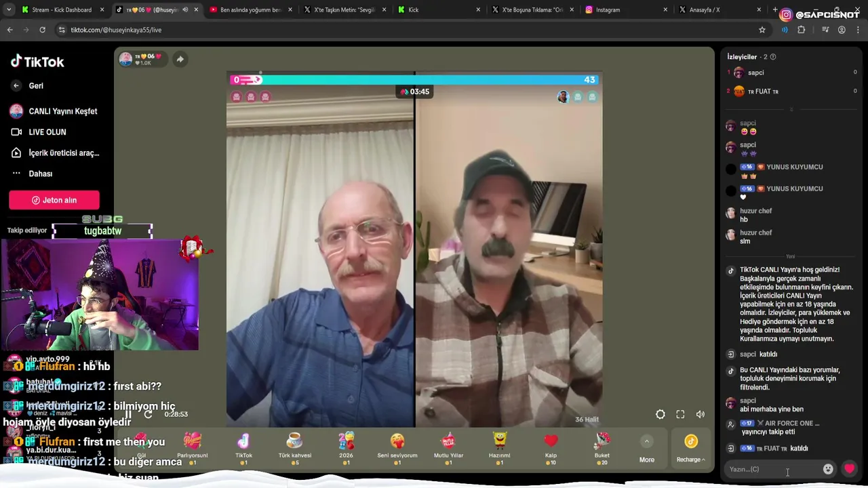Close the Instagram tab
This screenshot has width=868, height=488.
[665, 9]
